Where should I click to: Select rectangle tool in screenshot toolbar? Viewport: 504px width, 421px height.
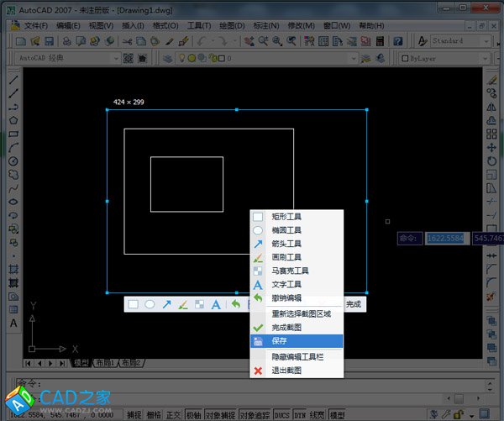coord(134,304)
